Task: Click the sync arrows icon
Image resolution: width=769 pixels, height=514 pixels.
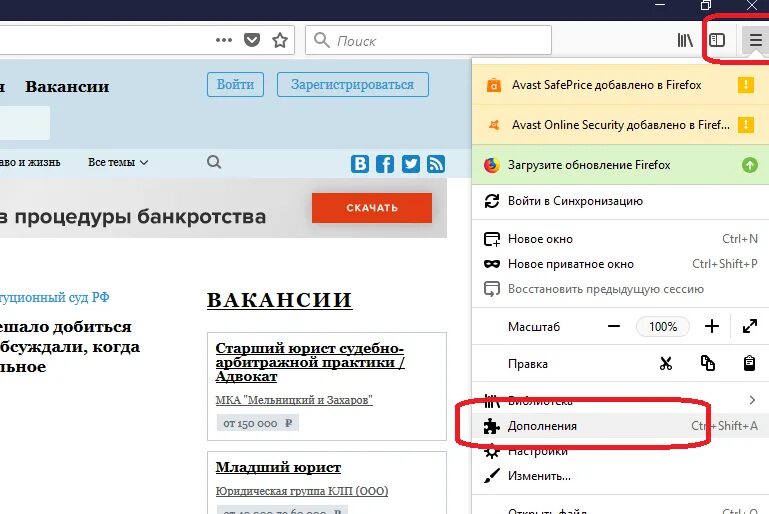Action: click(x=491, y=201)
